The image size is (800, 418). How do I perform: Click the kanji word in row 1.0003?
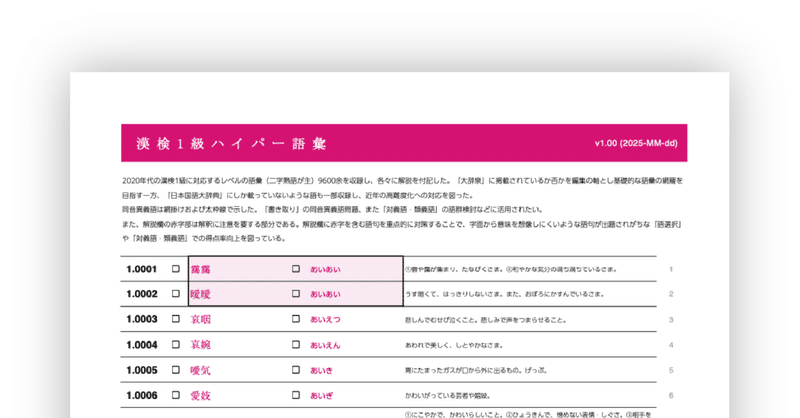coord(201,319)
